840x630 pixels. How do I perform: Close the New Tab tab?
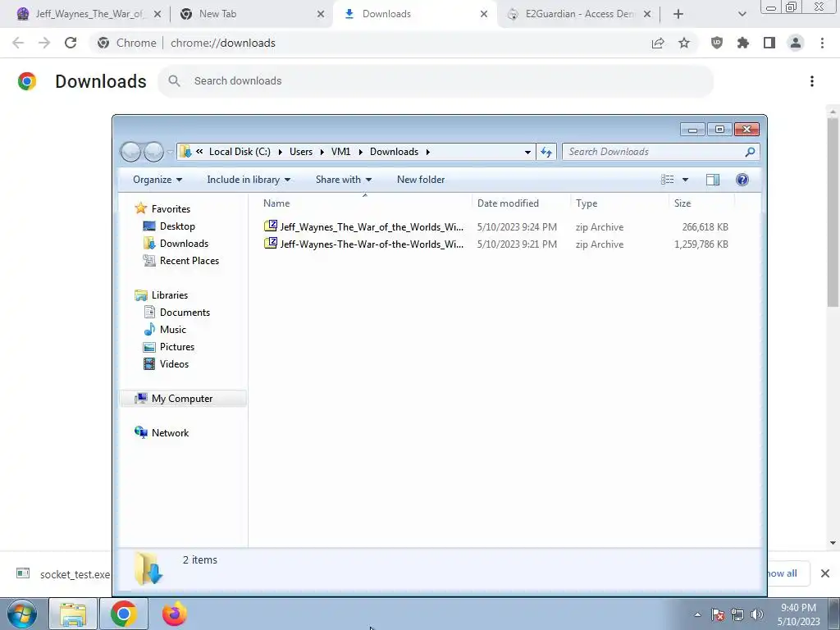point(321,14)
